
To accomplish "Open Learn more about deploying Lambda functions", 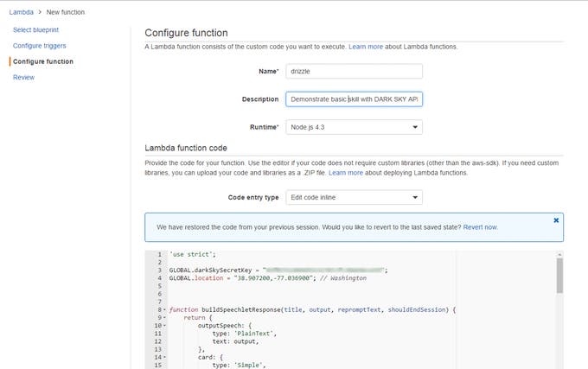I will [x=345, y=173].
